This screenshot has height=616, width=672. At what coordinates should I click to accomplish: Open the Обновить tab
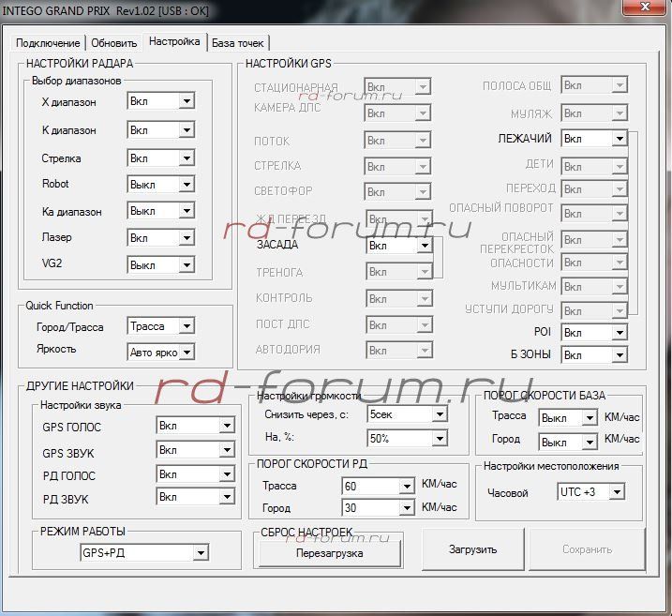point(114,43)
